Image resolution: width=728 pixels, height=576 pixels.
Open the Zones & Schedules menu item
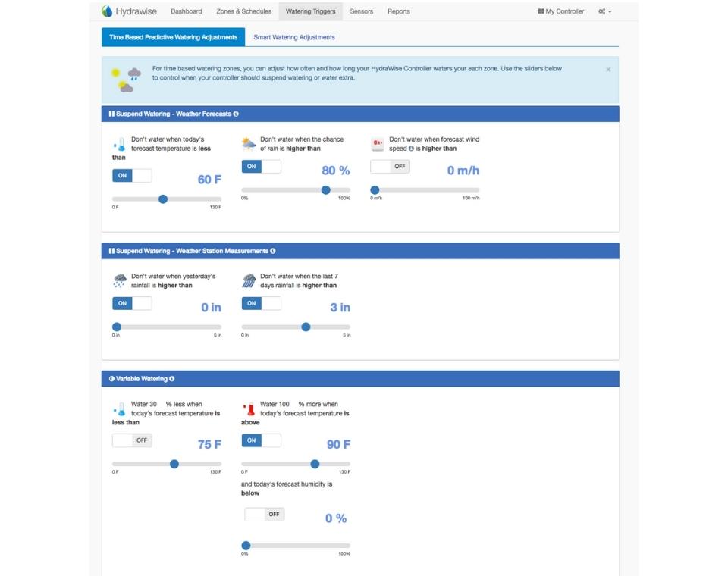coord(243,11)
